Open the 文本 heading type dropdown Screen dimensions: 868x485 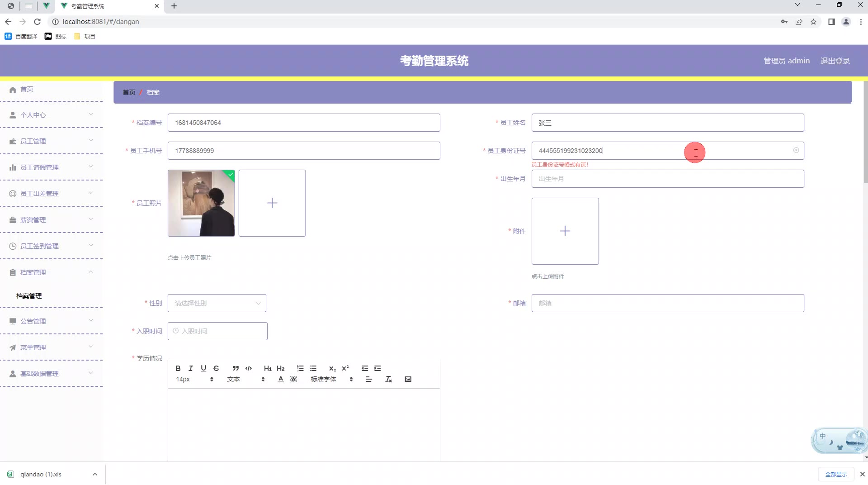pyautogui.click(x=245, y=379)
